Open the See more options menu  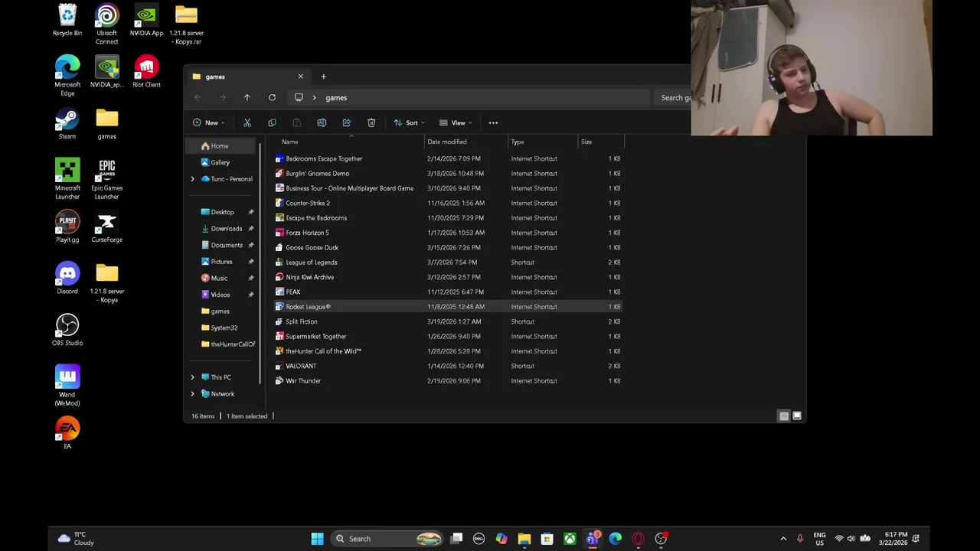[493, 122]
